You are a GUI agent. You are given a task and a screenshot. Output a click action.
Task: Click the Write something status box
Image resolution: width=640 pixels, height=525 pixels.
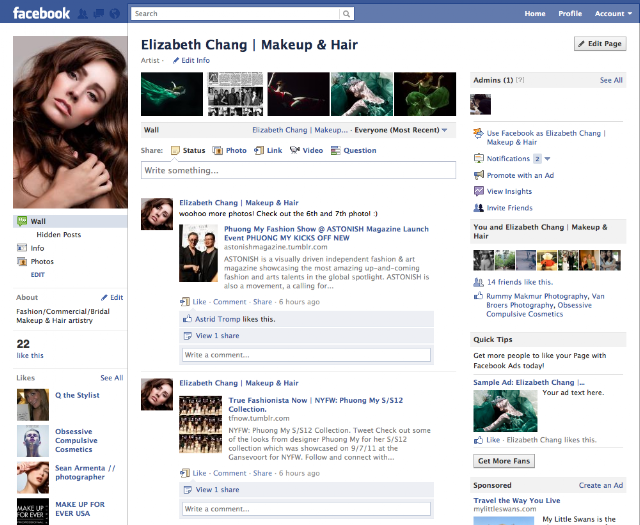[x=298, y=170]
